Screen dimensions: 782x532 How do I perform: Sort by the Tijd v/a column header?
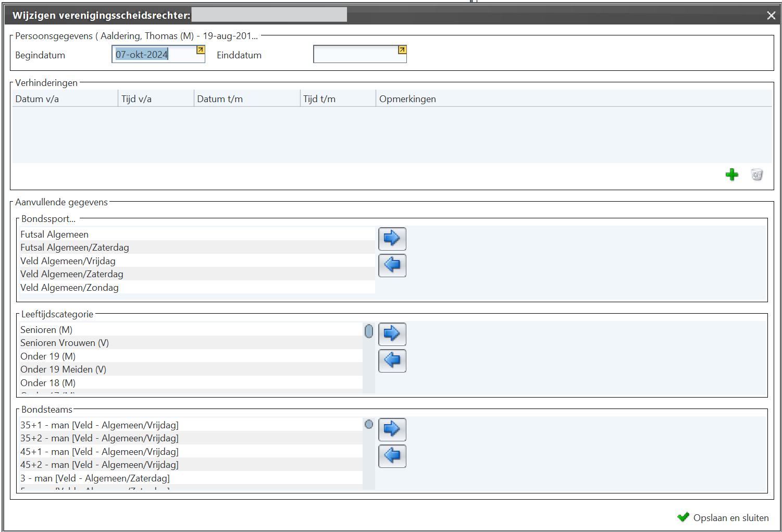pyautogui.click(x=156, y=98)
